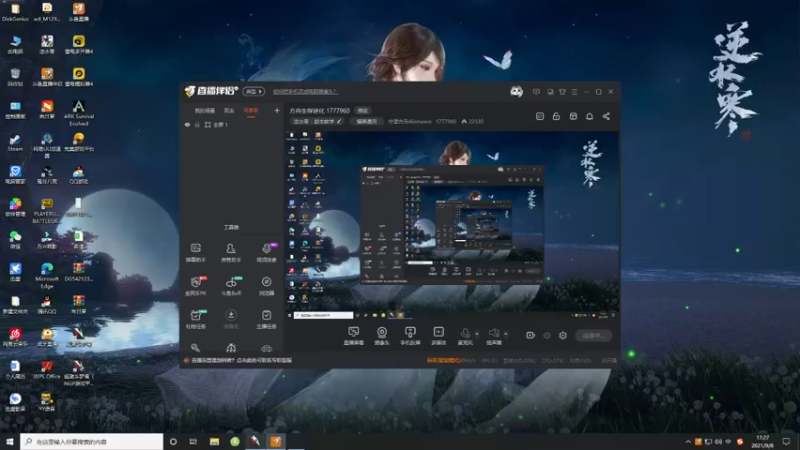Image resolution: width=800 pixels, height=450 pixels.
Task: Click the first square icon in room toolbar
Action: pos(540,116)
